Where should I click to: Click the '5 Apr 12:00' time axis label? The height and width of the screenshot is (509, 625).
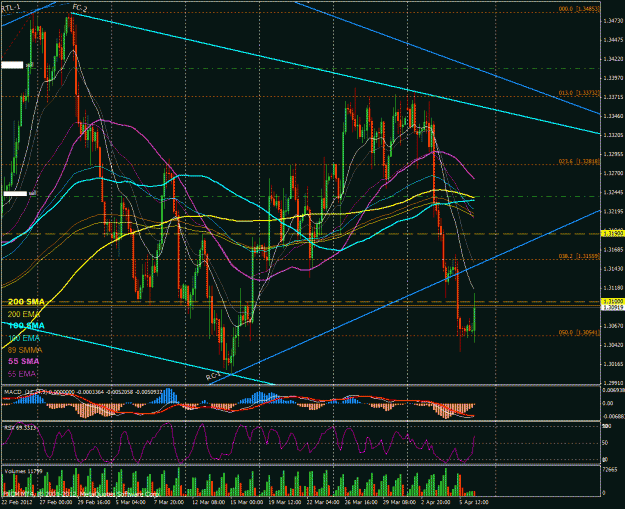coord(474,502)
